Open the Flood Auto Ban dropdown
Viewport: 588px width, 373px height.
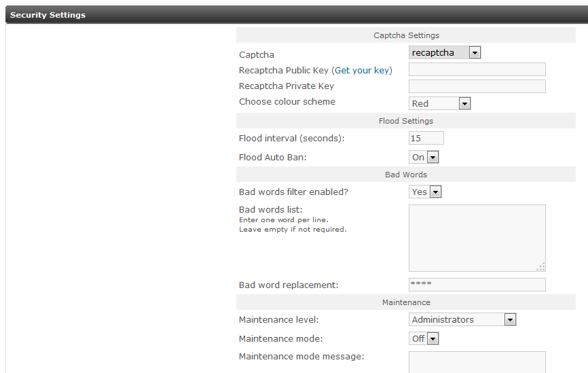click(x=424, y=157)
